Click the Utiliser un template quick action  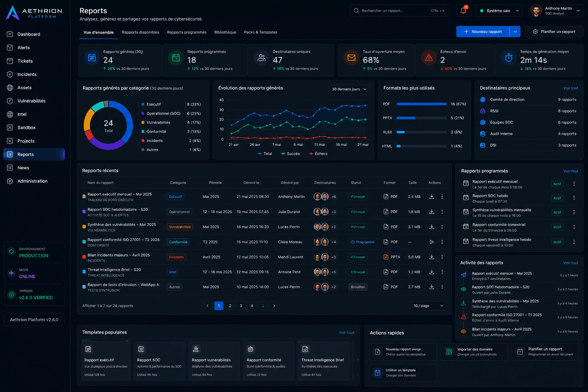coord(403,373)
